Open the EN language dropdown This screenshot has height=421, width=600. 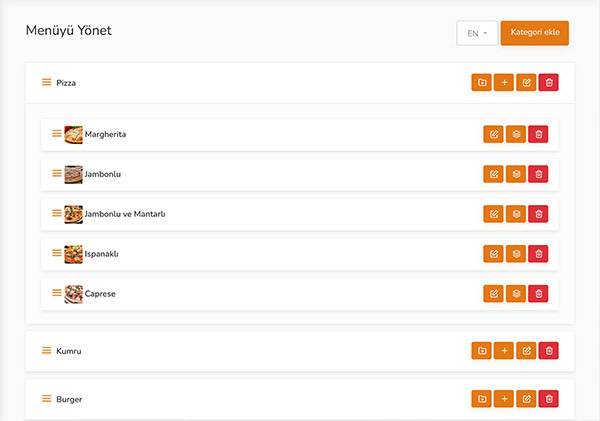tap(477, 33)
